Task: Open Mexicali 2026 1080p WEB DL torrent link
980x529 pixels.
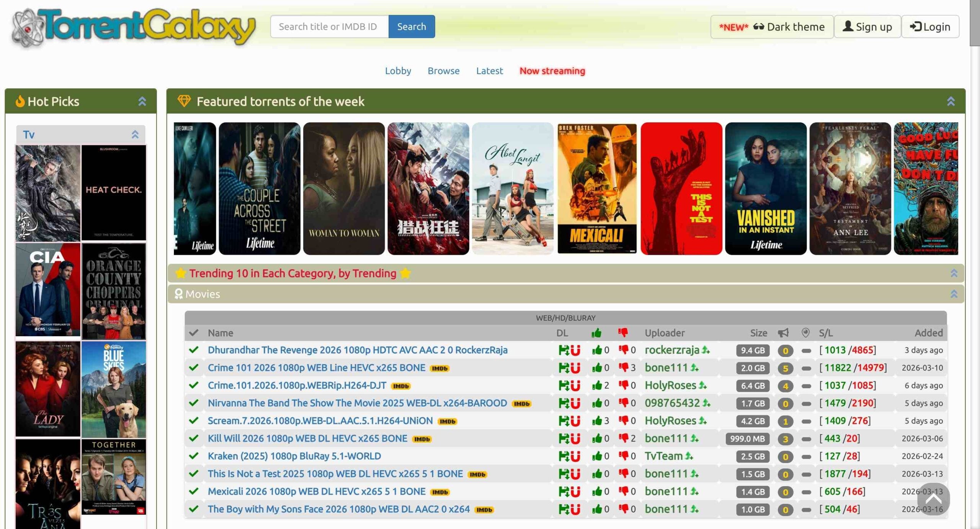Action: point(316,491)
